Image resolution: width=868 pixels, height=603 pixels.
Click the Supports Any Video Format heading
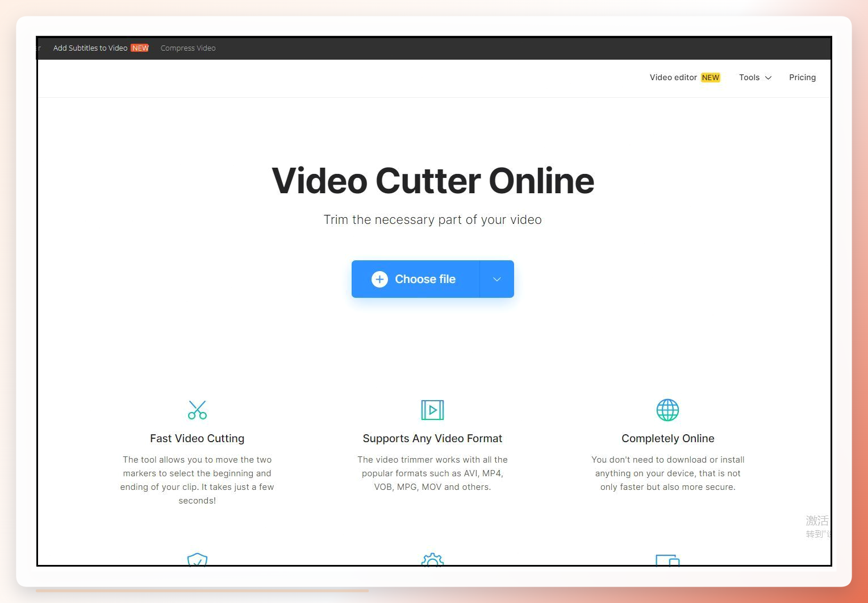pyautogui.click(x=432, y=438)
